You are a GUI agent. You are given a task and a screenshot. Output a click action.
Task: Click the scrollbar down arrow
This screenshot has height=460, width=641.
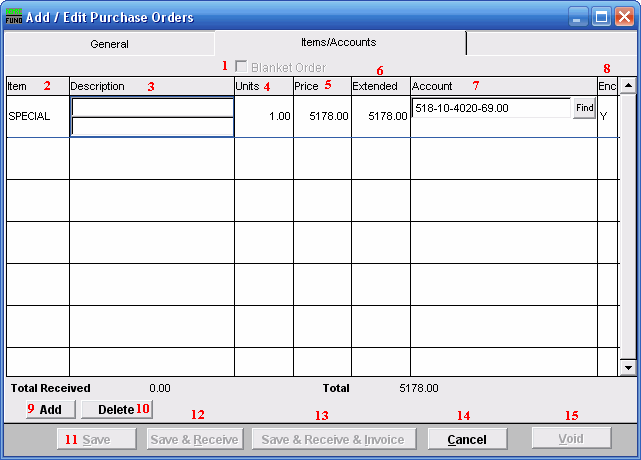(627, 367)
